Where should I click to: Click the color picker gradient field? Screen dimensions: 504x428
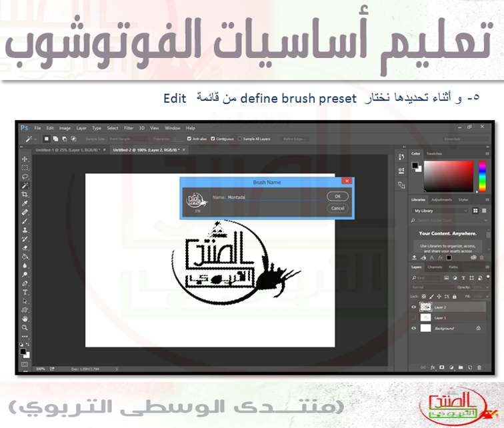point(449,177)
